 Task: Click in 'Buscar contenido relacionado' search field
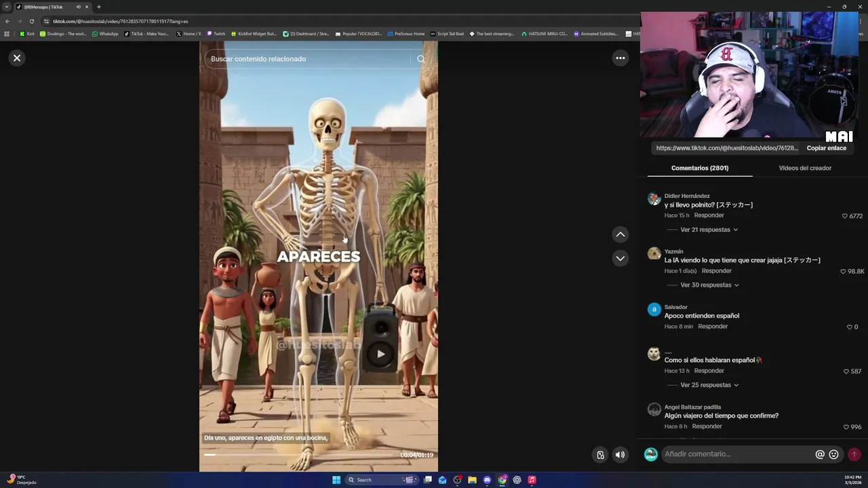pyautogui.click(x=309, y=59)
